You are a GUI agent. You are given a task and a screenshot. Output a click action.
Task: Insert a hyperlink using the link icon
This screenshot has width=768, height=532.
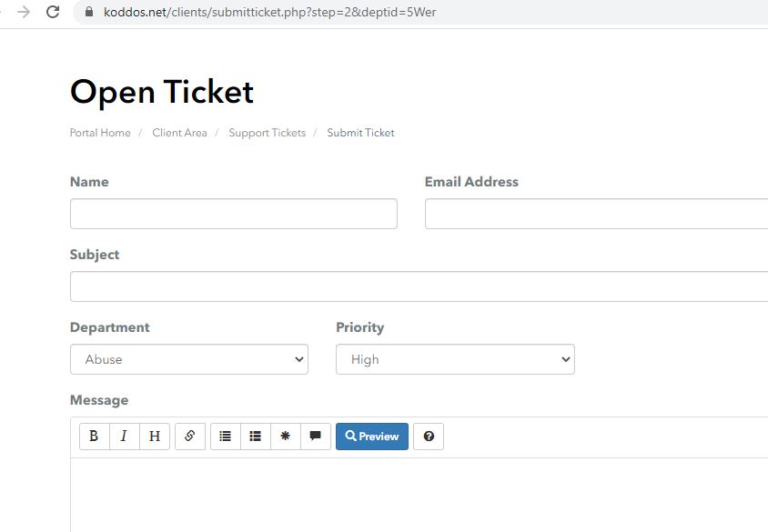(190, 437)
